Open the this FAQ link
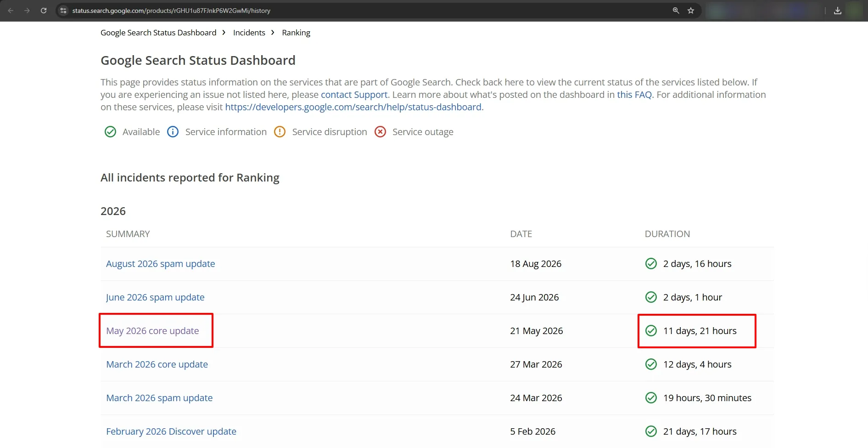The image size is (868, 448). tap(634, 95)
